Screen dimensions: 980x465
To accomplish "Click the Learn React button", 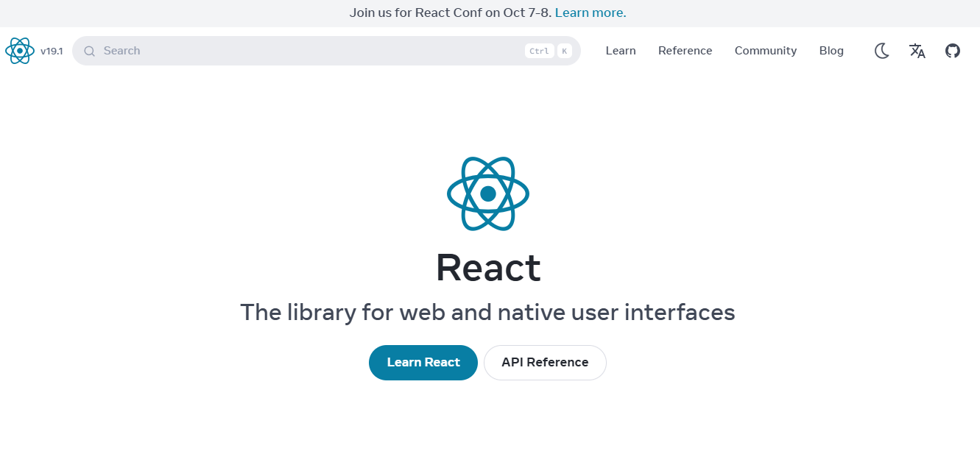I will [x=423, y=362].
